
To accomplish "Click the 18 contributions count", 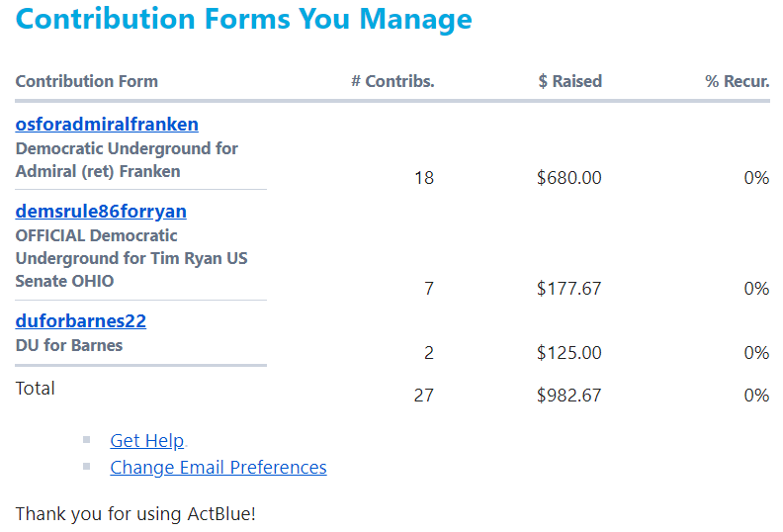I will [x=424, y=178].
